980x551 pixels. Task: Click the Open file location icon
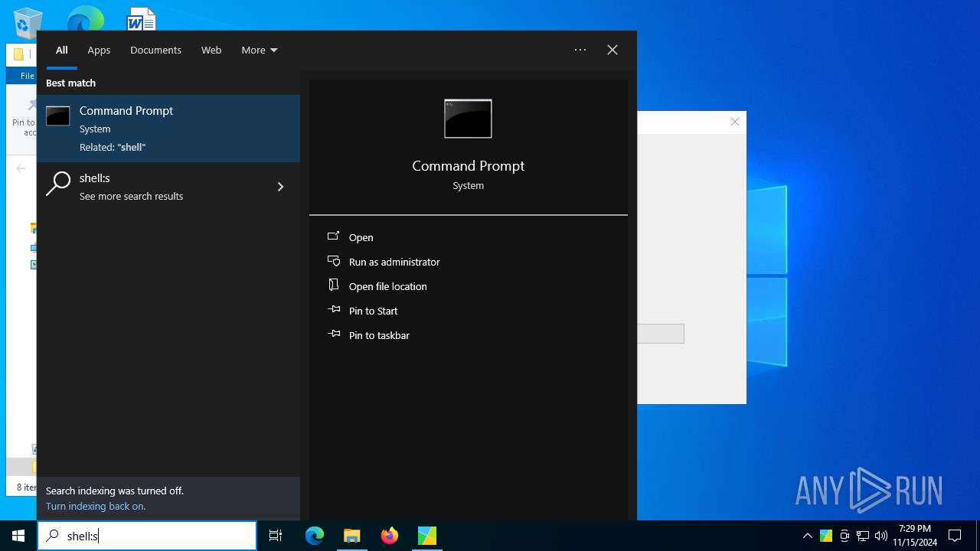point(334,285)
